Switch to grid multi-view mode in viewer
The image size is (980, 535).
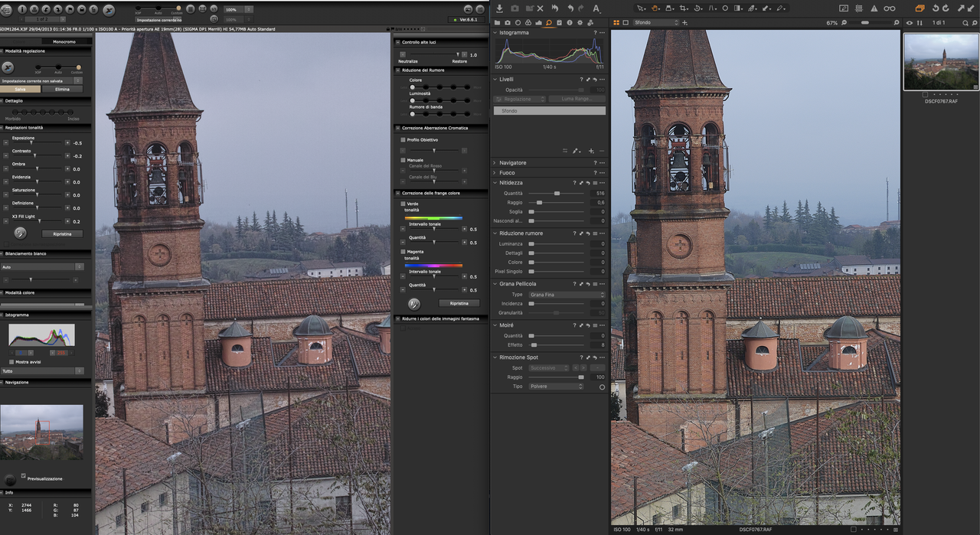pos(616,23)
